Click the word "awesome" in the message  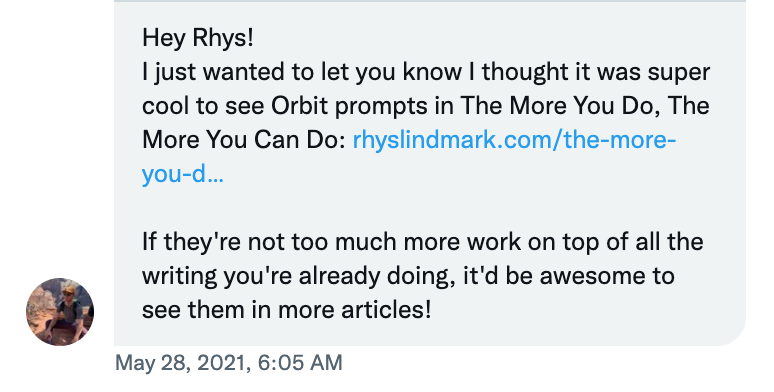tap(584, 276)
